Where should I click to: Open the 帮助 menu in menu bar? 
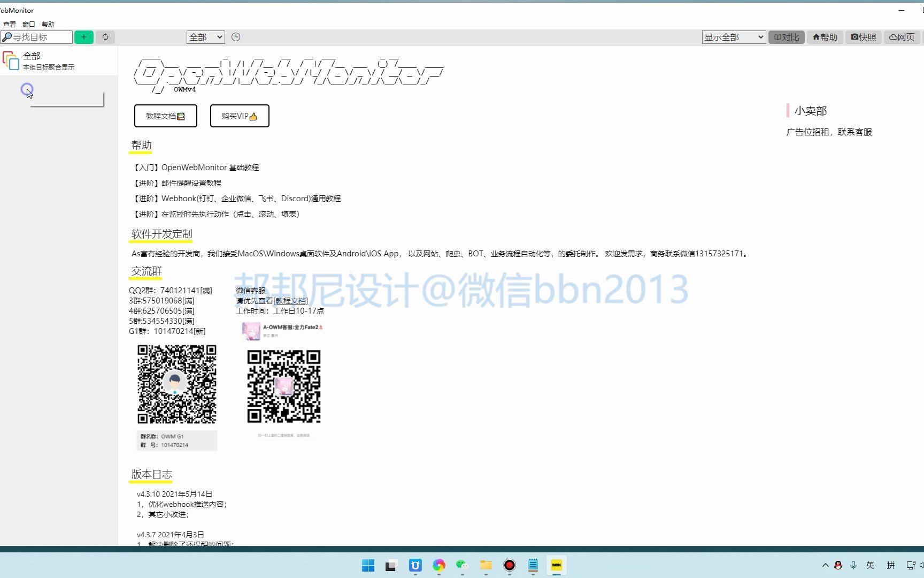coord(48,24)
